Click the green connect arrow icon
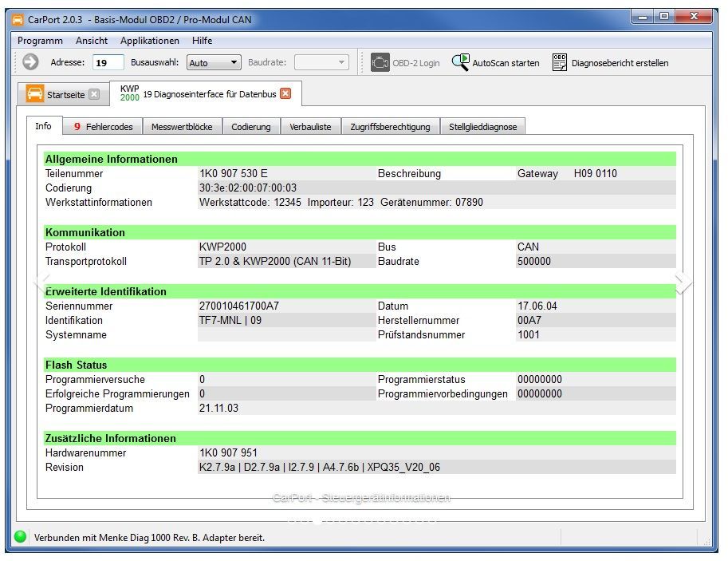 [x=30, y=62]
